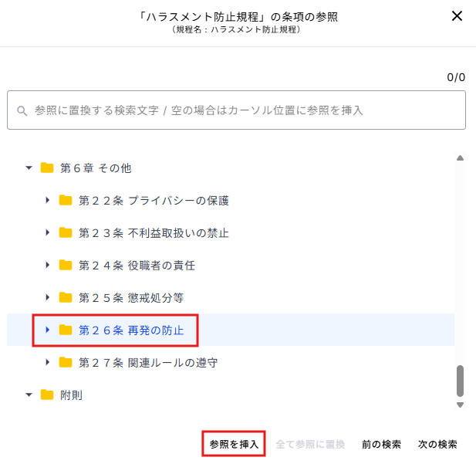The width and height of the screenshot is (476, 464).
Task: Expand 第22条 プライバシーの保護 arrow
Action: pyautogui.click(x=48, y=200)
